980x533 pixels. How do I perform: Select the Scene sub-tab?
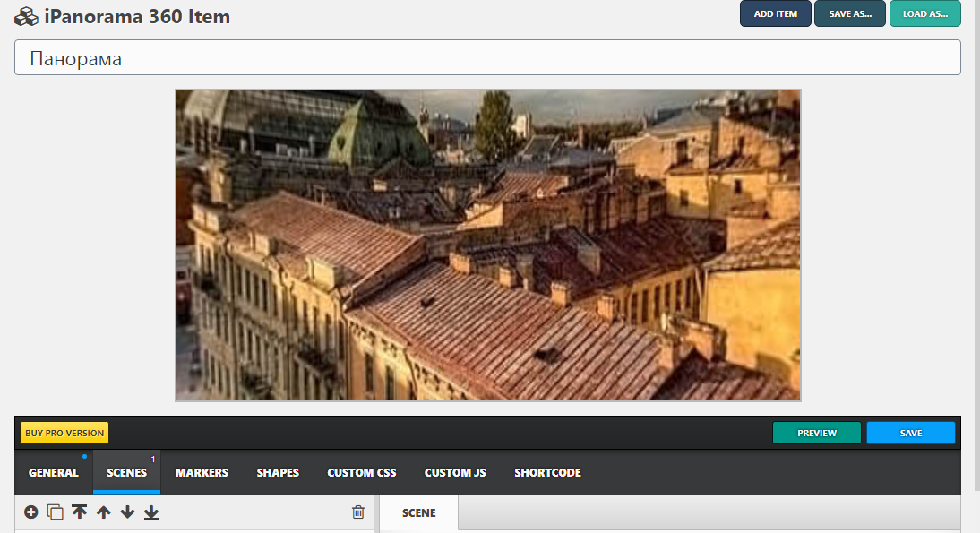tap(418, 513)
